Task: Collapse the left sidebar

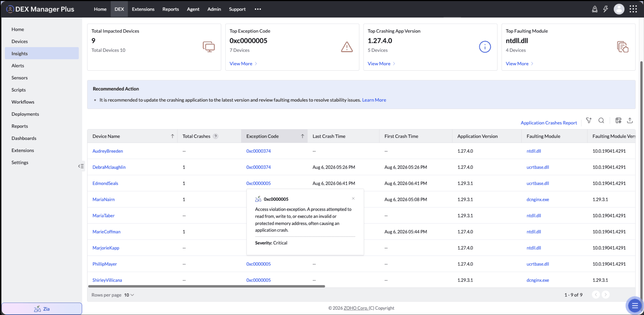Action: tap(81, 166)
